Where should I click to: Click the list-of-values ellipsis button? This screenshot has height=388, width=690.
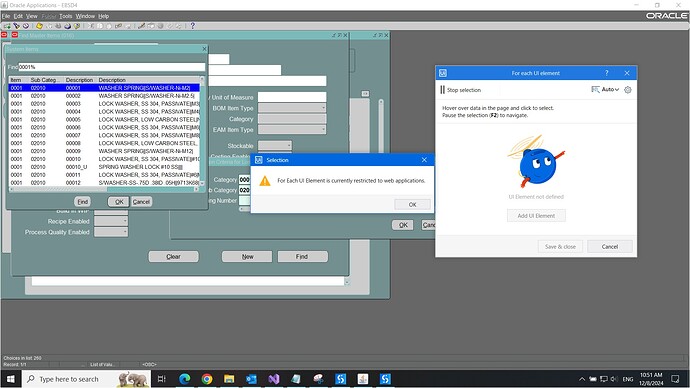click(365, 94)
